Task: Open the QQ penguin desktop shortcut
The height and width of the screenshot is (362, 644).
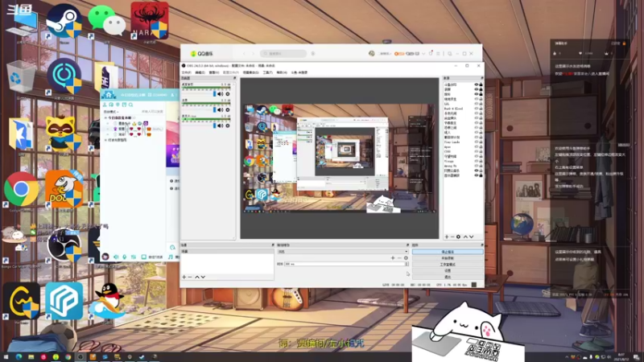Action: point(107,300)
